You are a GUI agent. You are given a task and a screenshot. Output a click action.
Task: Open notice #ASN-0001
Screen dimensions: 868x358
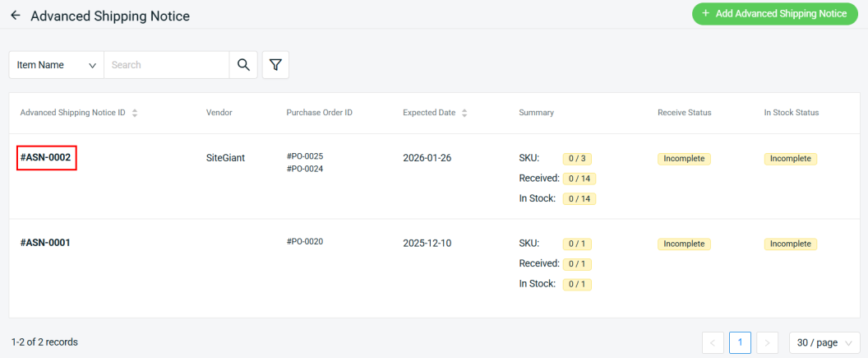point(47,243)
